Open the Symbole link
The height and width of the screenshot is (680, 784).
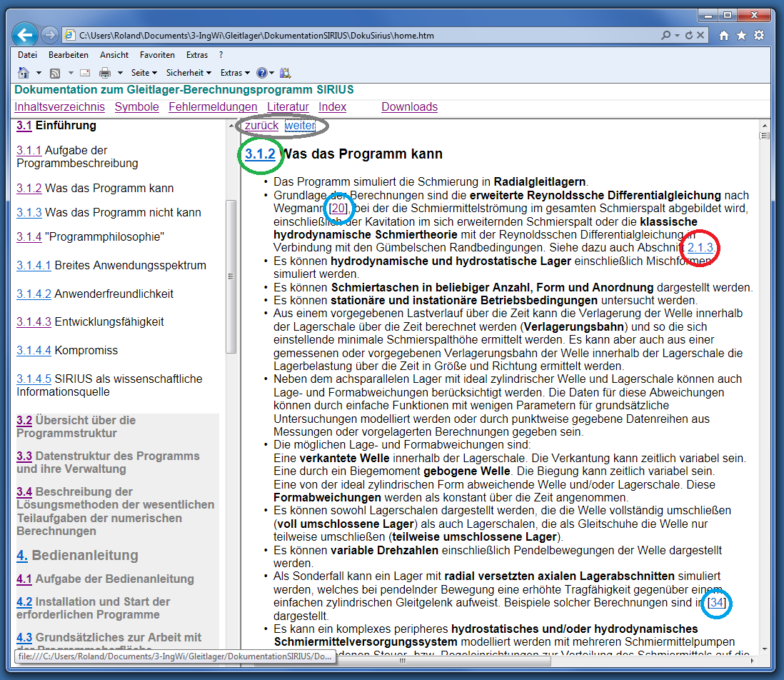(x=136, y=107)
